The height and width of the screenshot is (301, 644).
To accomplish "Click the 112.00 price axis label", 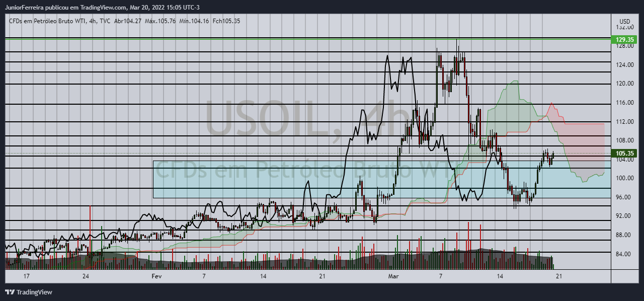I will point(625,122).
